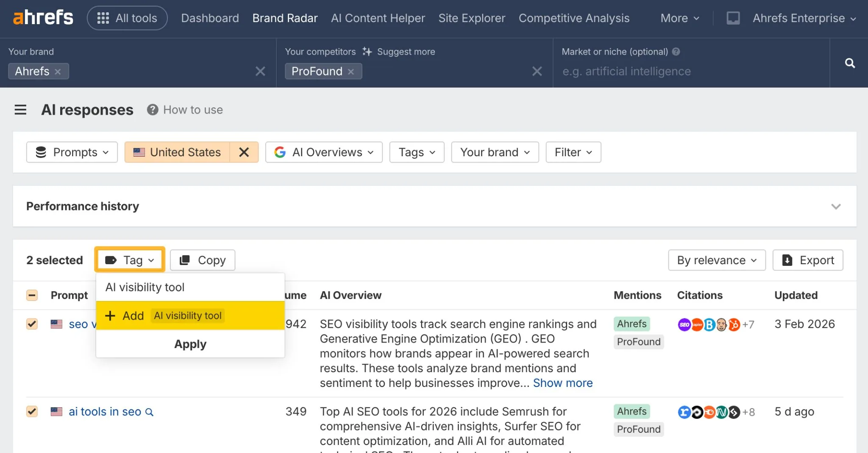This screenshot has height=453, width=868.
Task: Open the AI Overviews dropdown
Action: (x=324, y=152)
